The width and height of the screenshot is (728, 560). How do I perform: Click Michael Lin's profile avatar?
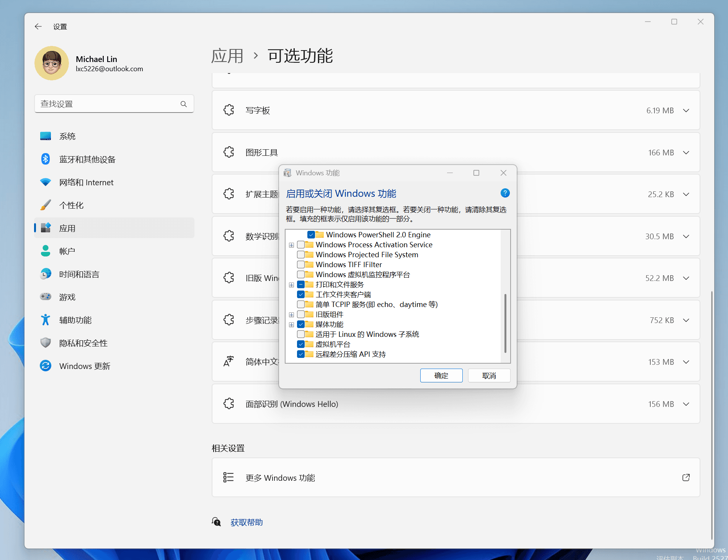coord(52,63)
